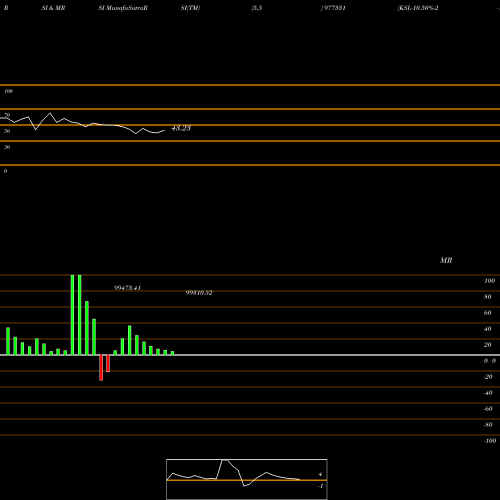Click the MR axis label 60
This screenshot has height=500, width=500.
488,313
